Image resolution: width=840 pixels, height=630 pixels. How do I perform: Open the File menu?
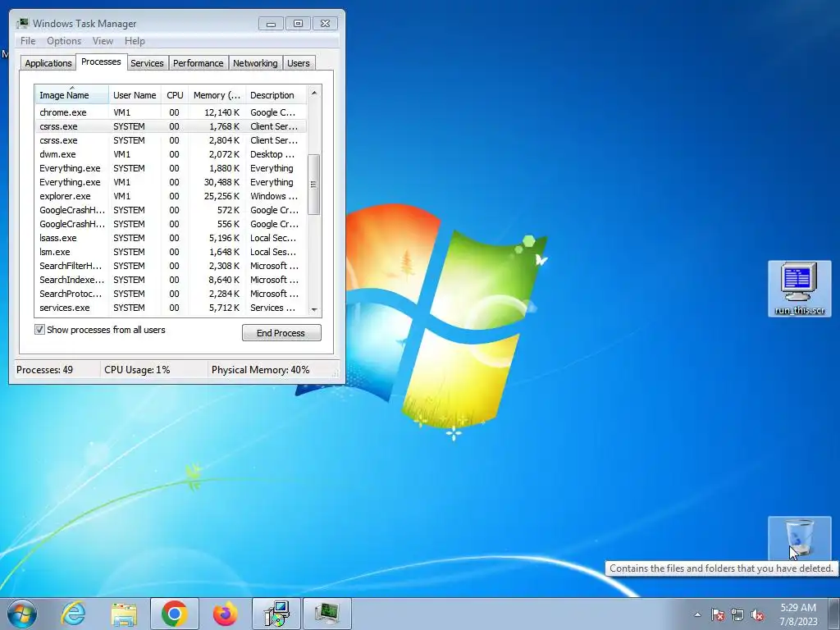pos(28,41)
